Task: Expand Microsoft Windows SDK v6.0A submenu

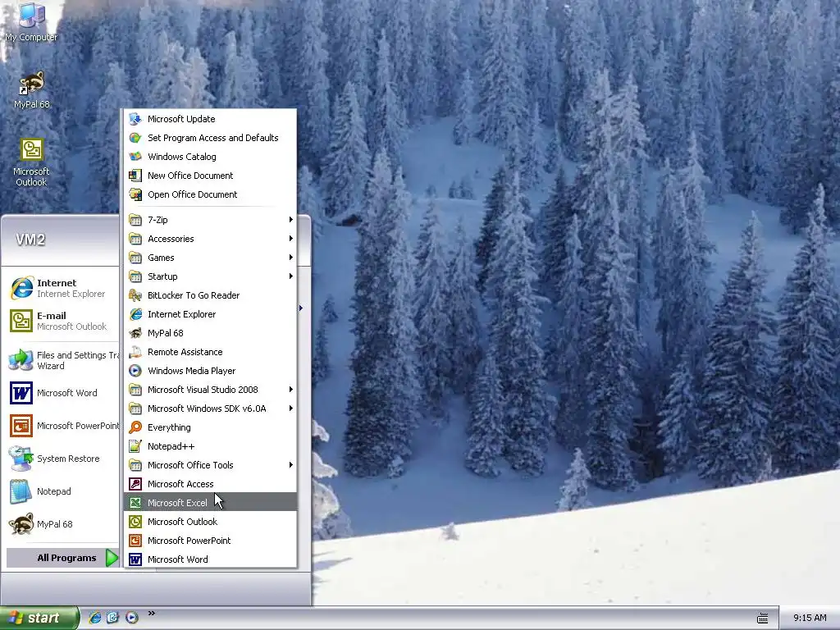Action: [x=210, y=409]
